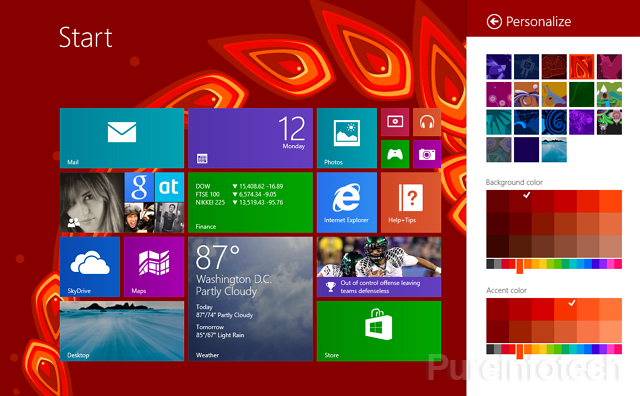Open the Music headphones tile
This screenshot has width=640, height=396.
[x=427, y=122]
